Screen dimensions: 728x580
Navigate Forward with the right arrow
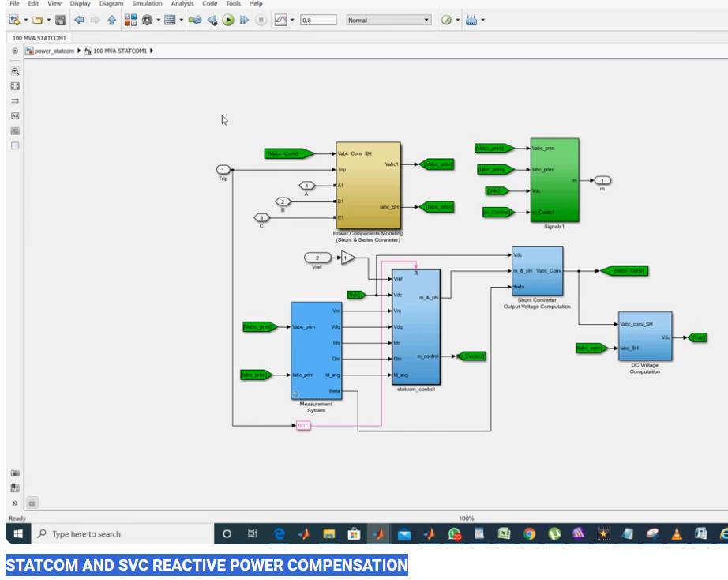[x=96, y=20]
